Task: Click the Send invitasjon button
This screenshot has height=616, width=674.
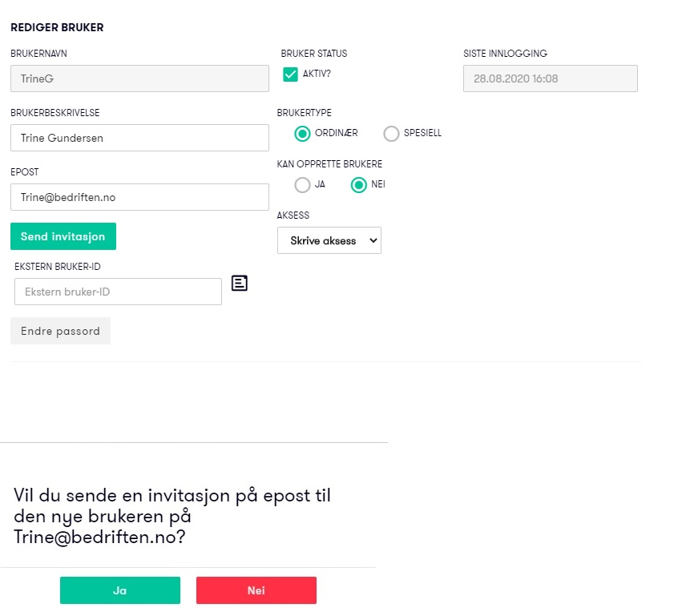Action: point(63,236)
